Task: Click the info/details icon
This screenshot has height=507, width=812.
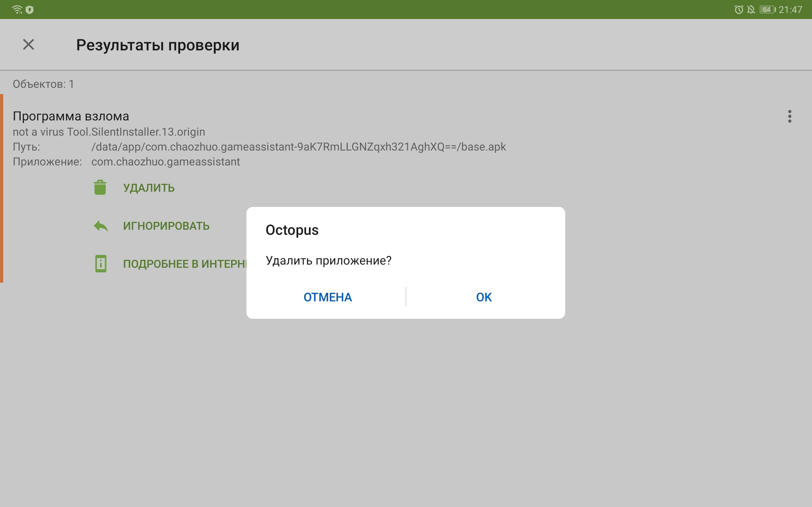Action: [x=101, y=264]
